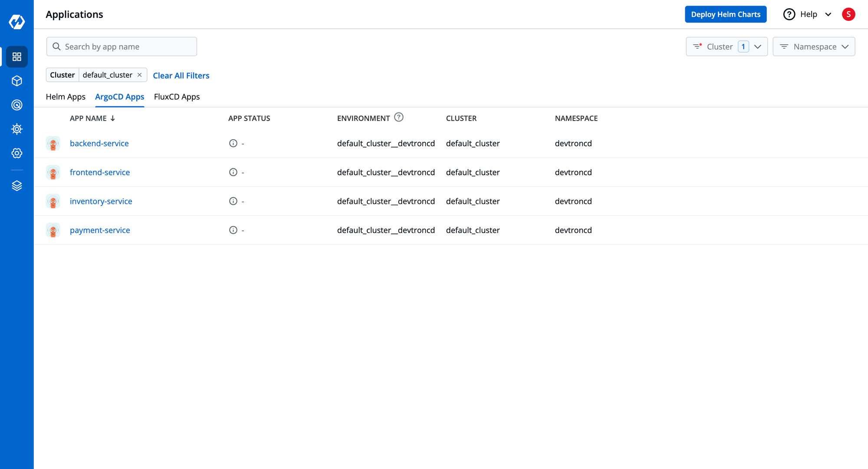
Task: Expand the Namespace filter dropdown
Action: click(x=814, y=47)
